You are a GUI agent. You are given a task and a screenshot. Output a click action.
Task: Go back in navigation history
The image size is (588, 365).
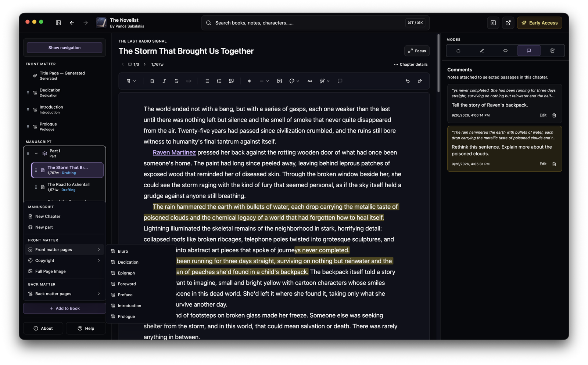[x=72, y=23]
